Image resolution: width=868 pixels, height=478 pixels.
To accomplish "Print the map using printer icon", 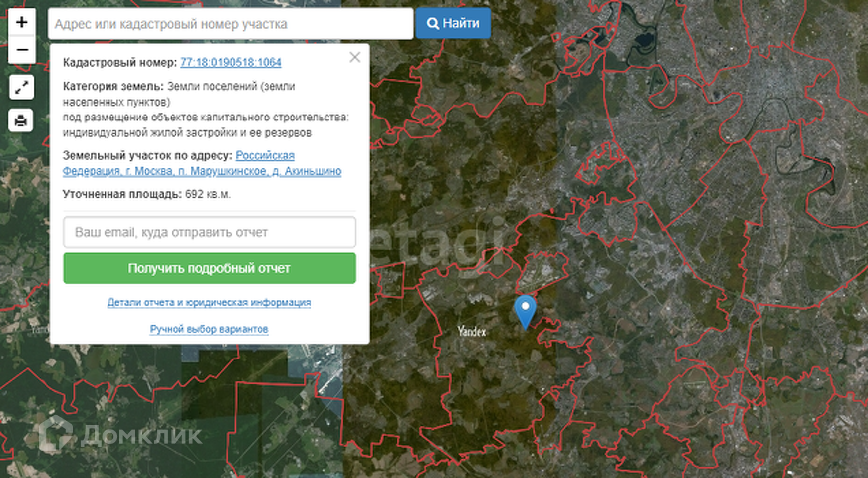I will [x=21, y=120].
